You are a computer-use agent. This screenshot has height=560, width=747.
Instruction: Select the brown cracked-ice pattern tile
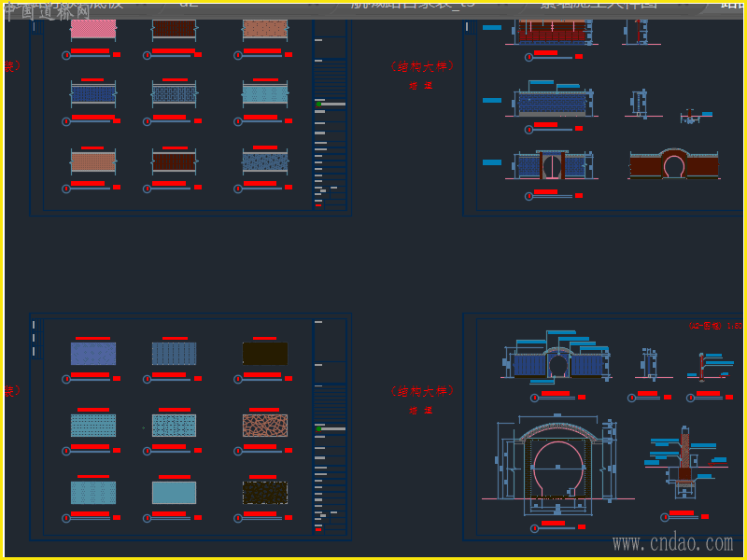264,426
